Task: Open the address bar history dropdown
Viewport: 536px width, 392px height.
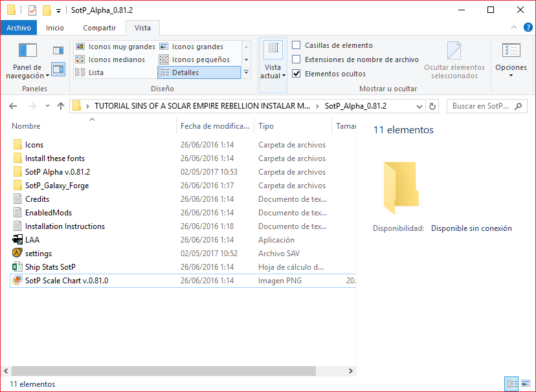Action: click(x=419, y=107)
